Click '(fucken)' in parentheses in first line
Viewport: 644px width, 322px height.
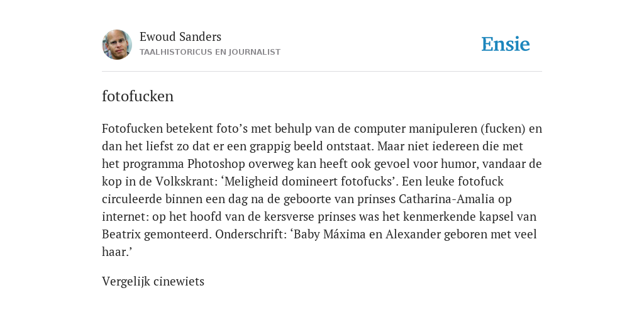click(x=502, y=129)
